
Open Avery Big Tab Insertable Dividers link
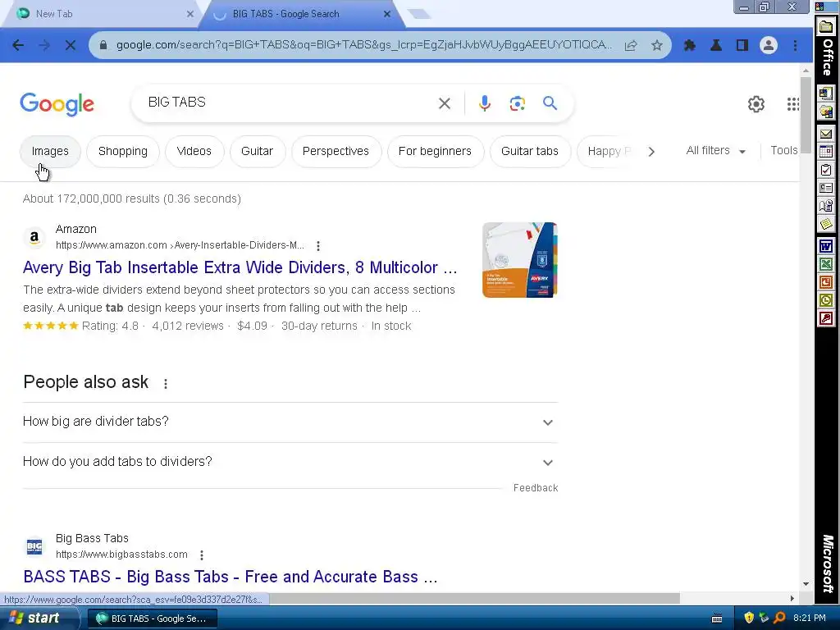tap(240, 267)
